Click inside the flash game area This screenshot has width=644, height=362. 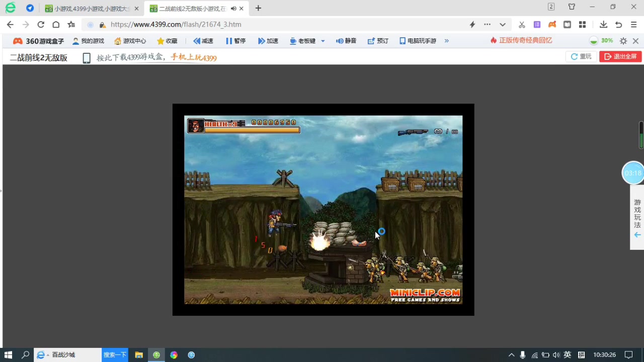coord(323,210)
